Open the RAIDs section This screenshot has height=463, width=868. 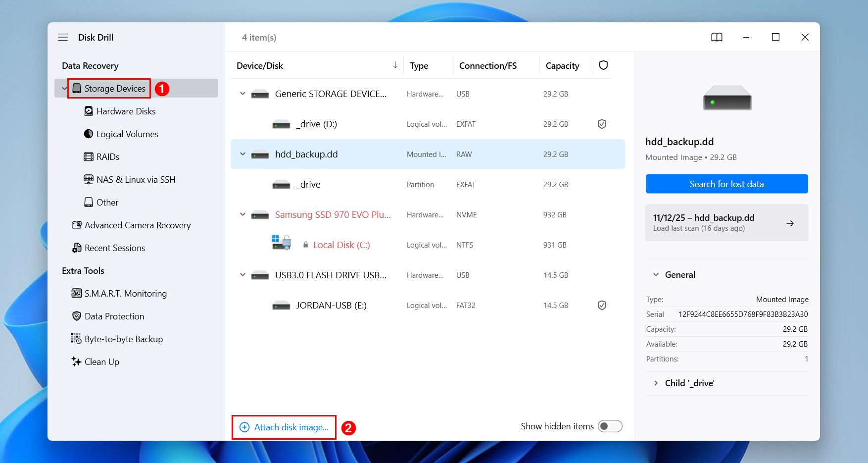106,156
